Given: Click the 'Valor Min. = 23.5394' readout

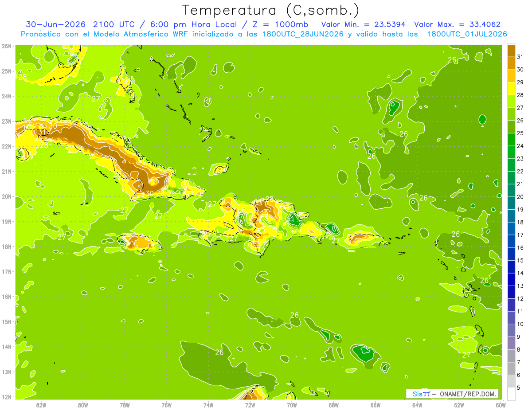Looking at the screenshot, I should [x=364, y=24].
